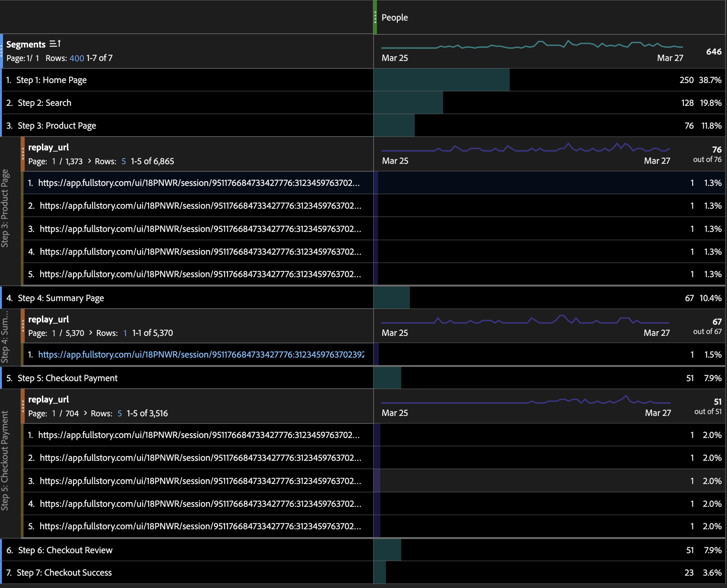727x588 pixels.
Task: Select row Step 6: Checkout Review
Action: pyautogui.click(x=187, y=550)
